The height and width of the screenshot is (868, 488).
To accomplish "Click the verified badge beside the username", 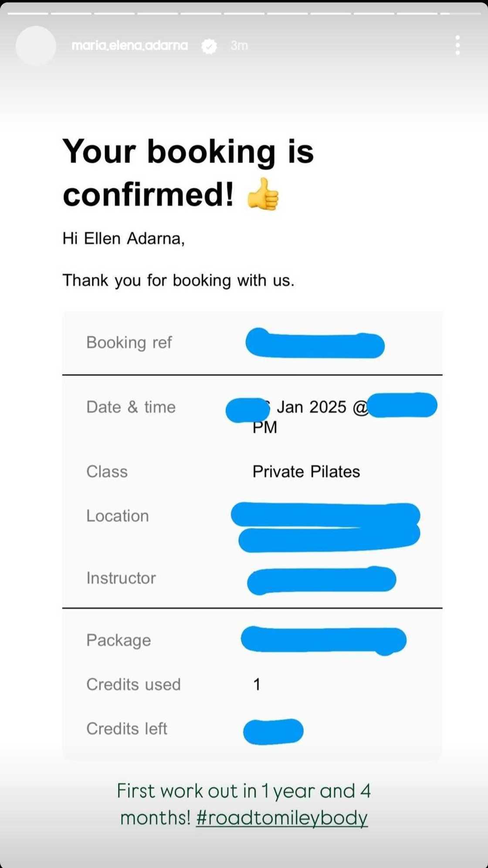I will pos(209,46).
